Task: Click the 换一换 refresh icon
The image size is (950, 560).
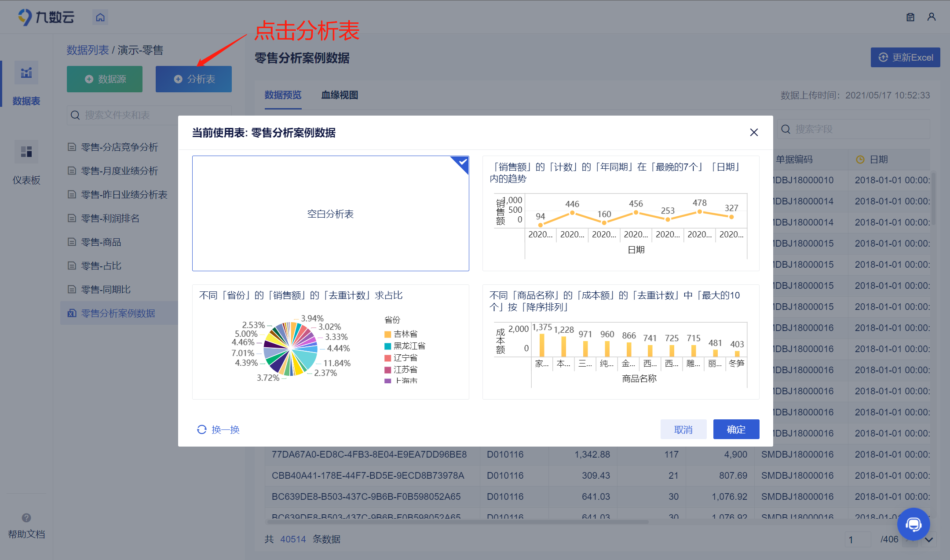Action: tap(202, 429)
